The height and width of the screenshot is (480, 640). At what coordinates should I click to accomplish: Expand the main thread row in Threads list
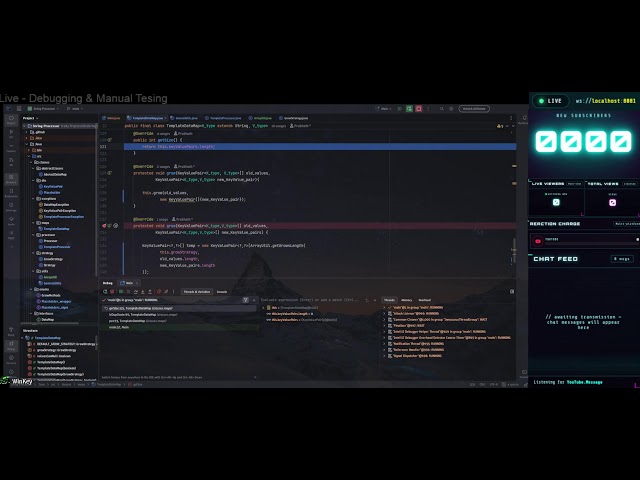384,308
